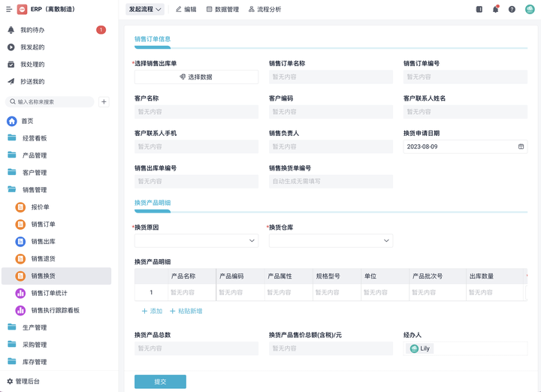
Task: Open the 换货原因 dropdown
Action: click(196, 241)
